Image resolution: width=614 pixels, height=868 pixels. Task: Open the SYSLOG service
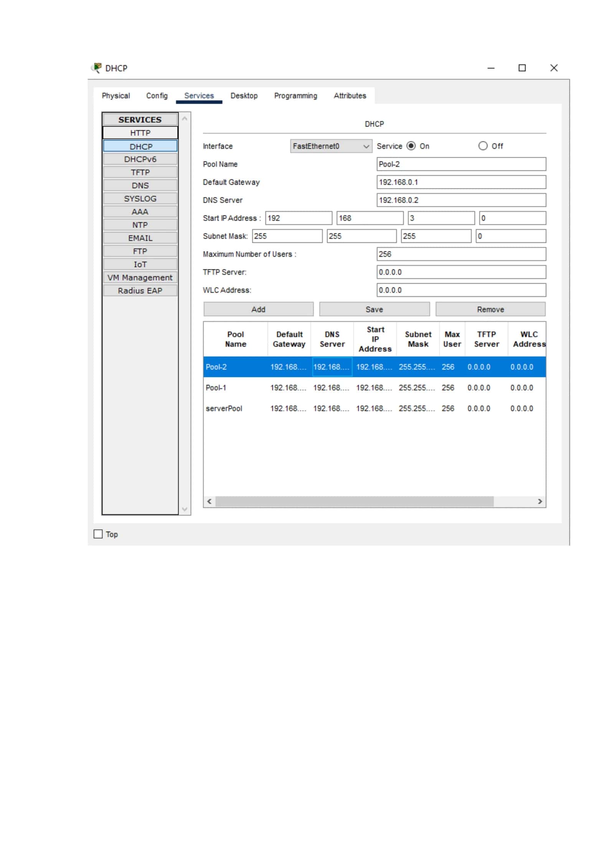tap(140, 198)
